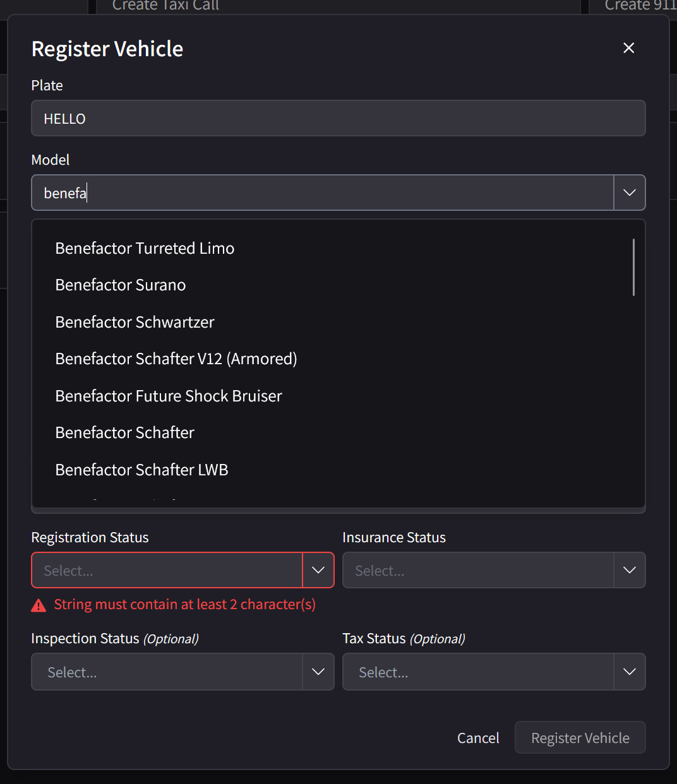Select the Benefactor Schafter entry
677x784 pixels.
125,433
